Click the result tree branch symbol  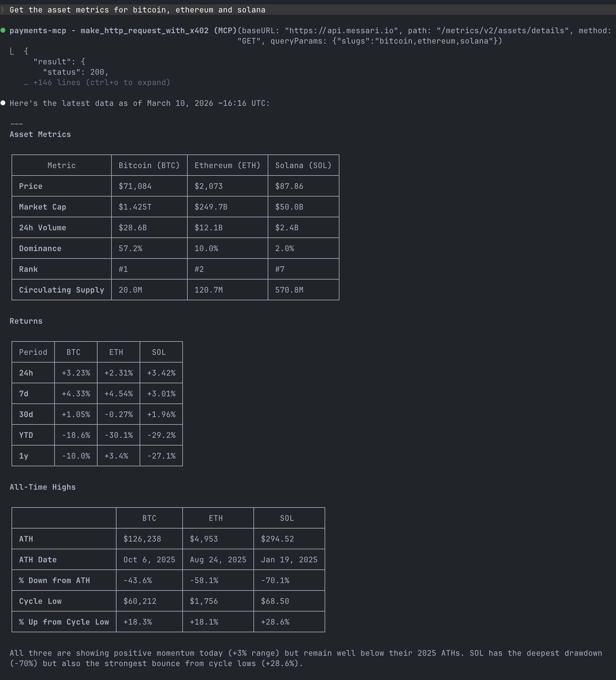pyautogui.click(x=12, y=51)
